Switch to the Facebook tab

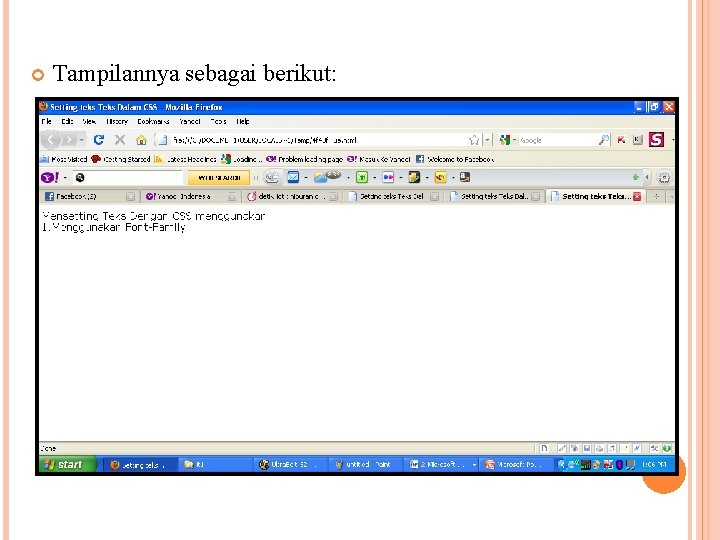(x=89, y=197)
